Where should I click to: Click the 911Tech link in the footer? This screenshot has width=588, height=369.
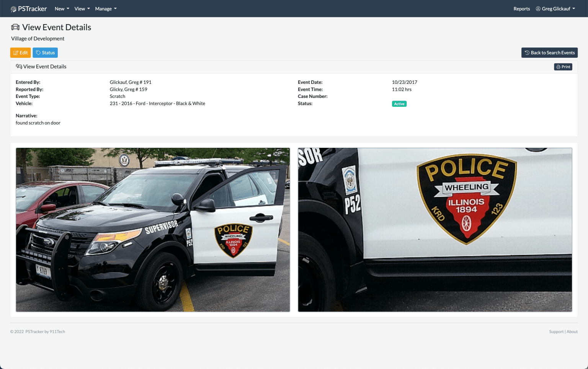point(58,331)
